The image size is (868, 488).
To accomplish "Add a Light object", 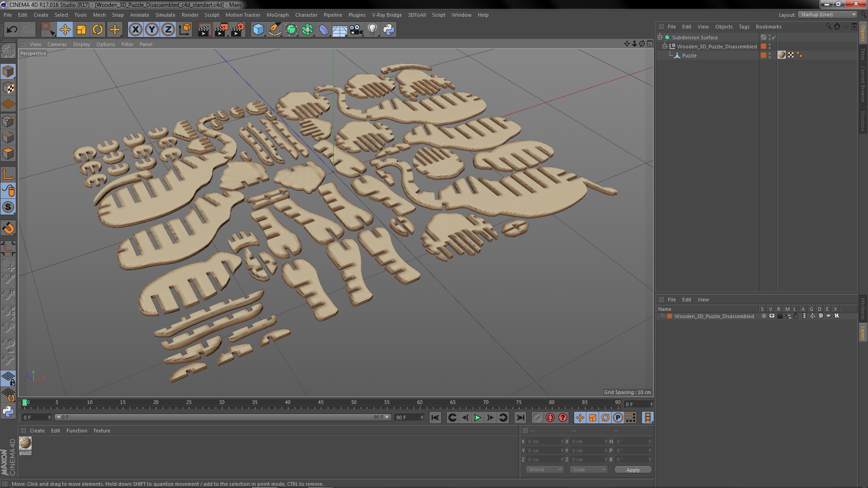I will pyautogui.click(x=372, y=30).
